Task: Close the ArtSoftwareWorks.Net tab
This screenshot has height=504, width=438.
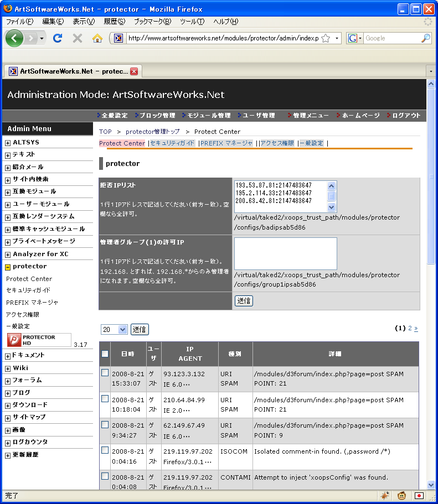Action: (x=134, y=71)
